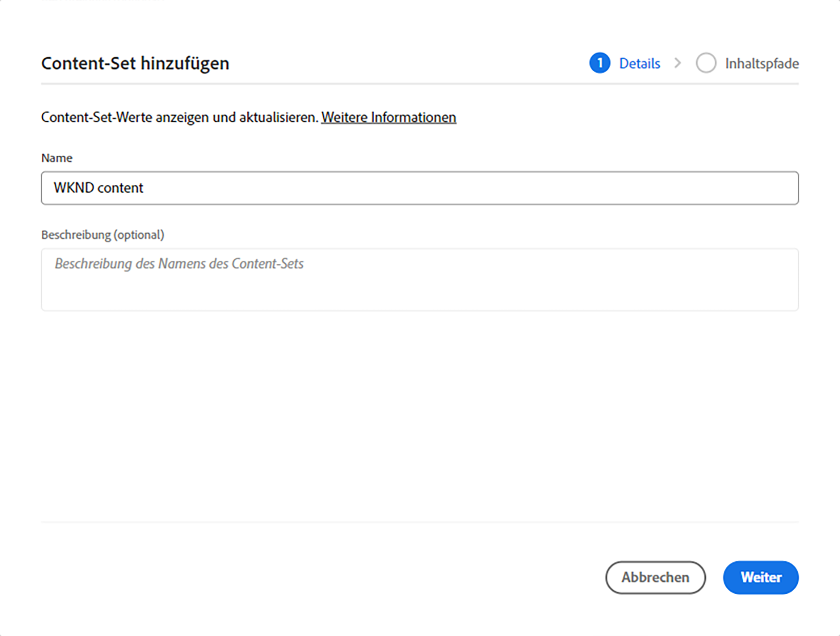Viewport: 840px width, 636px height.
Task: Click the Content-Set-Werte anzeigen und aktualisieren text
Action: point(180,117)
